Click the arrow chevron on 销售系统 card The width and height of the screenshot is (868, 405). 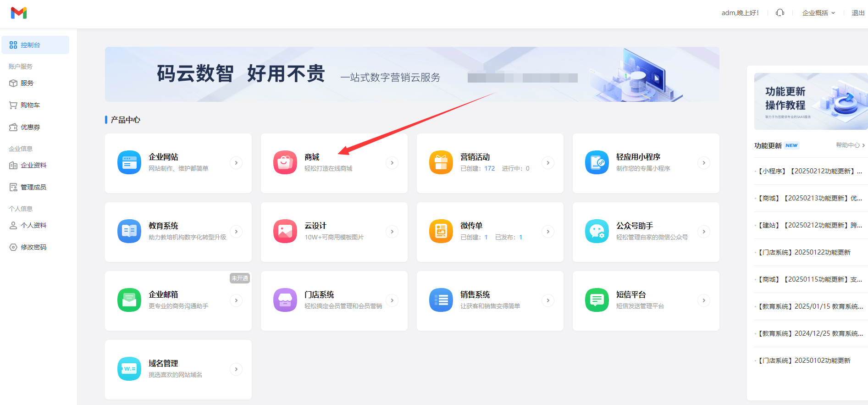click(x=548, y=300)
